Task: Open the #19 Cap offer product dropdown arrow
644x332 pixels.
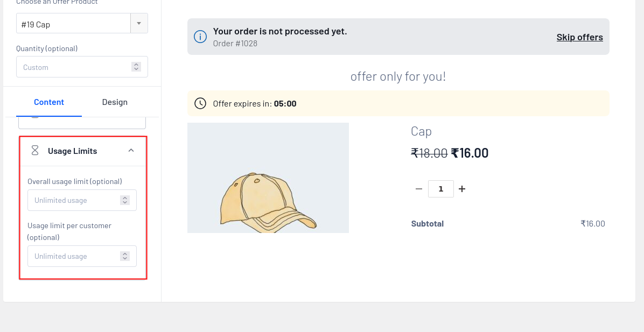Action: 139,24
